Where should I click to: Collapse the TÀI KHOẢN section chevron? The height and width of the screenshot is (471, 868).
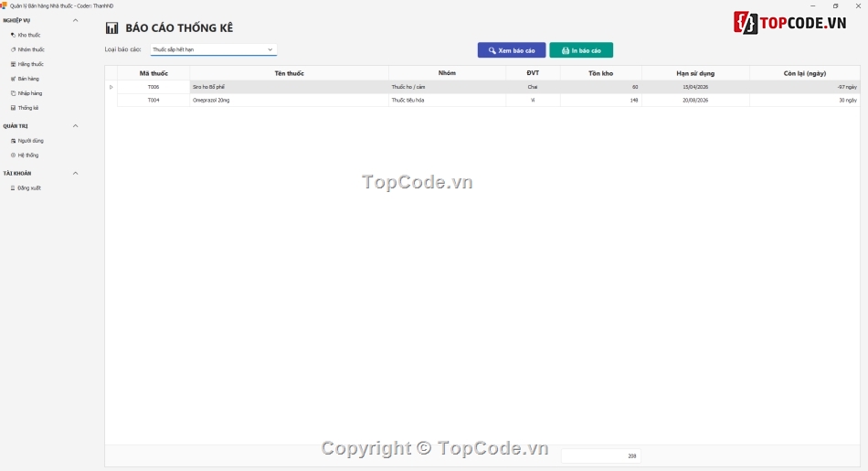click(x=76, y=174)
